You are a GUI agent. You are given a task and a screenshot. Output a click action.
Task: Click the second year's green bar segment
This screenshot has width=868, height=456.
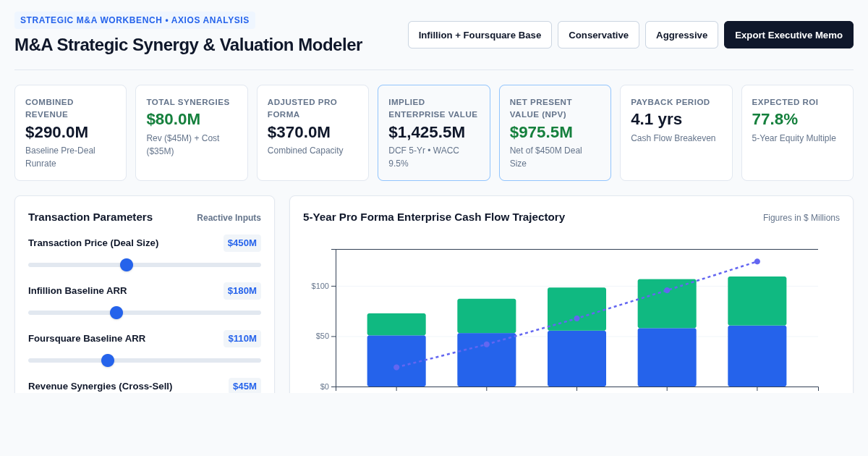click(x=487, y=316)
